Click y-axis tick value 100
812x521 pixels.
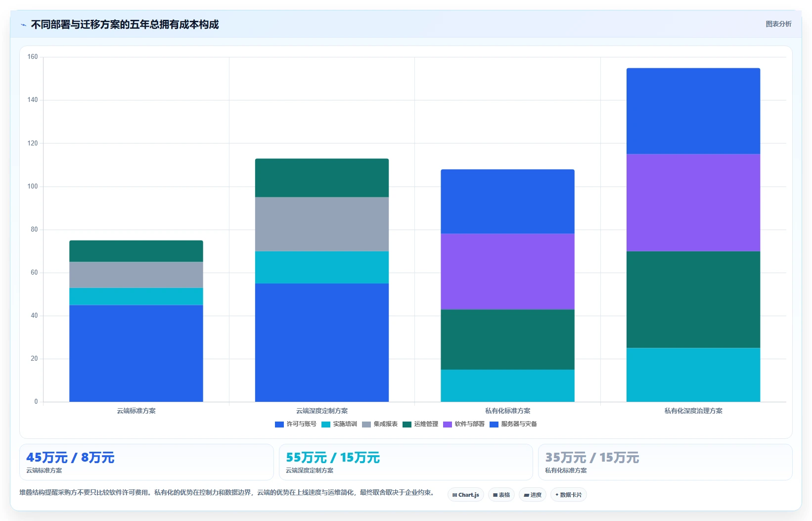click(33, 187)
